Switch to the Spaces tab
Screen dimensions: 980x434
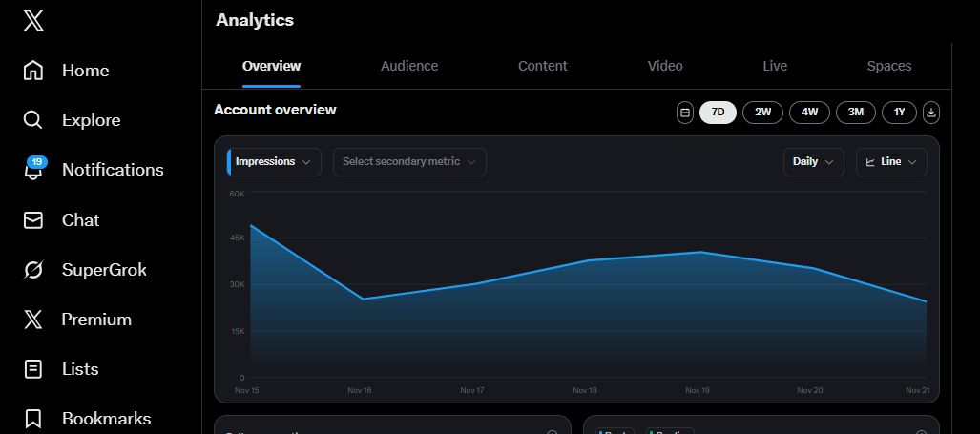[x=888, y=66]
